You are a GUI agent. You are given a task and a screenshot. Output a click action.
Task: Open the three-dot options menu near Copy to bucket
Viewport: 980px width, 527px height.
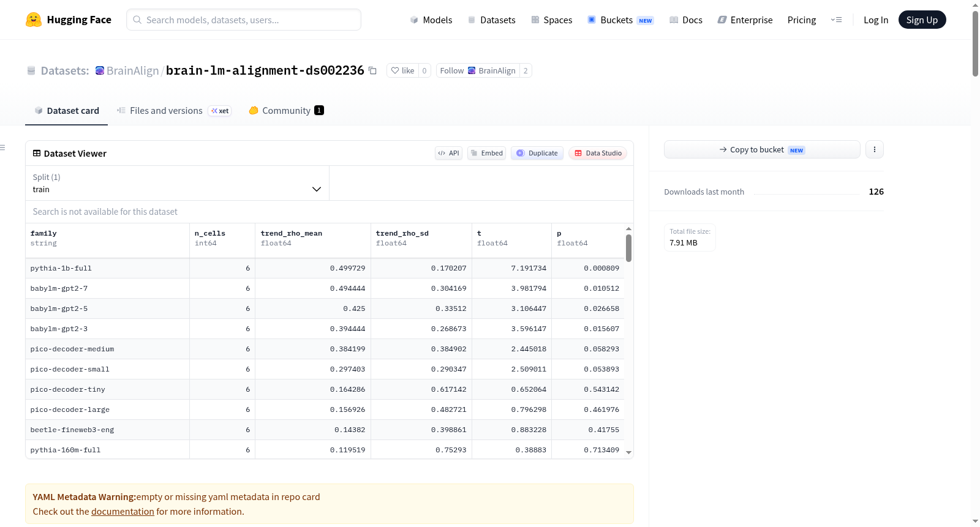(875, 149)
